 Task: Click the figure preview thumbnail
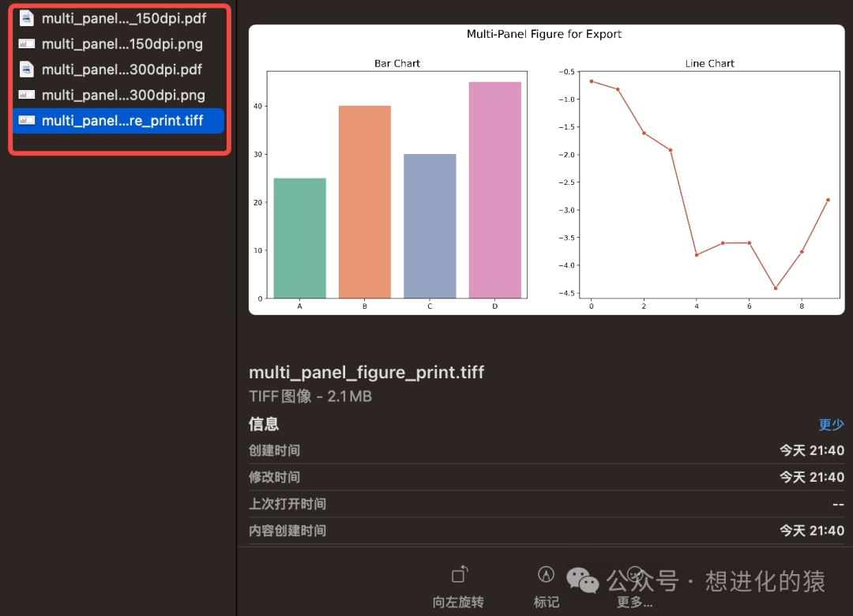pyautogui.click(x=547, y=169)
